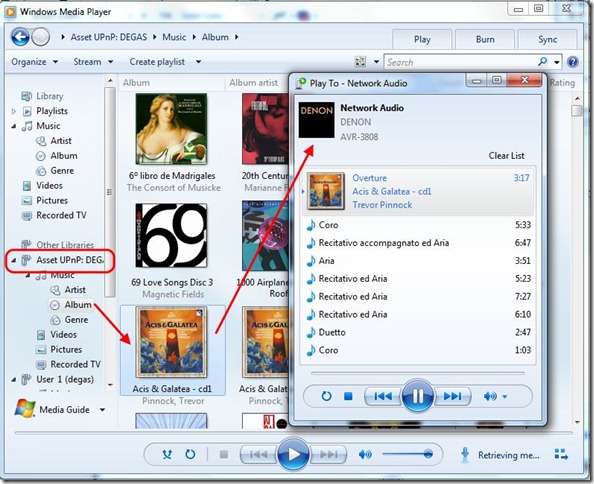Select the Recitativo ed Aria 5:23 track
594x484 pixels.
tap(418, 279)
